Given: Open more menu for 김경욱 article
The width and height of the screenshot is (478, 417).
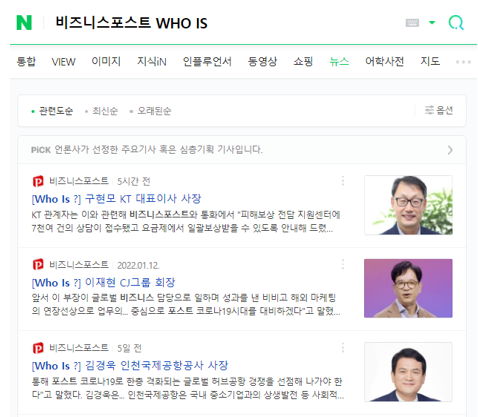Looking at the screenshot, I should (x=343, y=348).
